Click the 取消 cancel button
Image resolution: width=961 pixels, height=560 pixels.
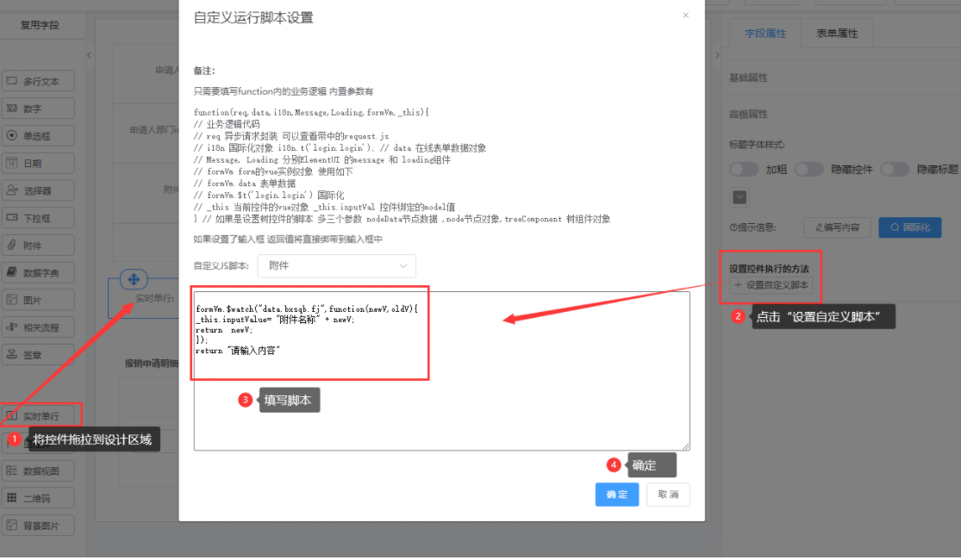668,495
